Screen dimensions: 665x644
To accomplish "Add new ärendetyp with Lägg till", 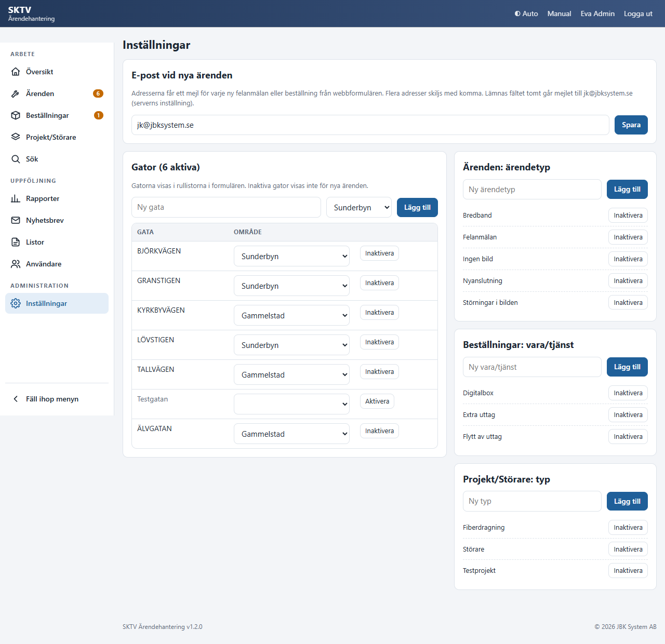I will tap(627, 189).
